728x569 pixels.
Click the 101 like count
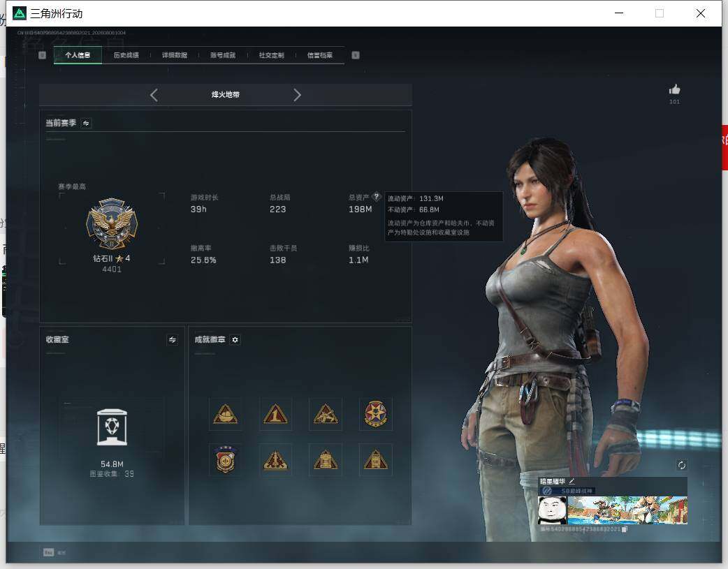[x=675, y=102]
